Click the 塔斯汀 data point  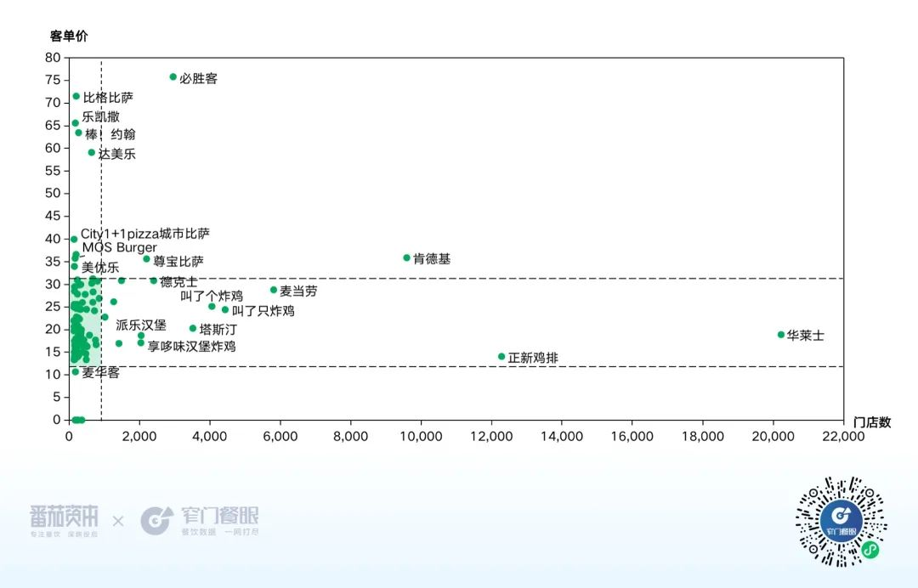click(x=193, y=328)
